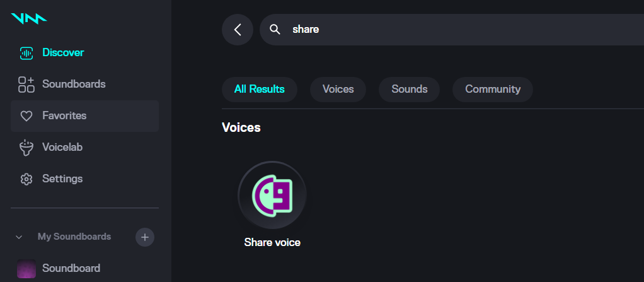The height and width of the screenshot is (282, 644).
Task: Click the Discover waveform icon
Action: 26,52
